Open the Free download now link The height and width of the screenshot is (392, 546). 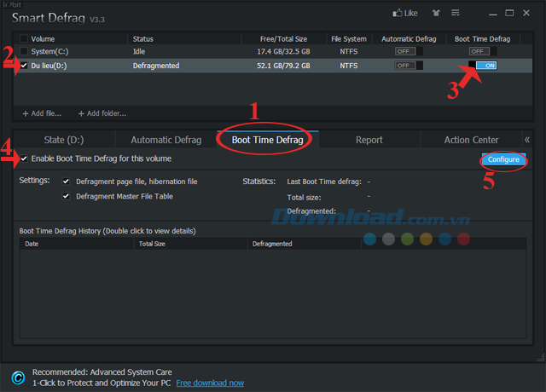click(x=210, y=383)
